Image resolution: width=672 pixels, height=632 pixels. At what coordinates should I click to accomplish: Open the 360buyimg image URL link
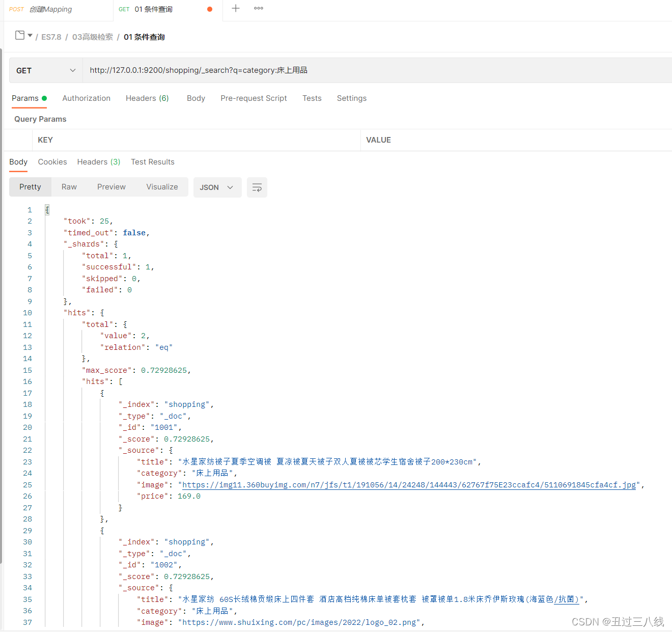409,485
